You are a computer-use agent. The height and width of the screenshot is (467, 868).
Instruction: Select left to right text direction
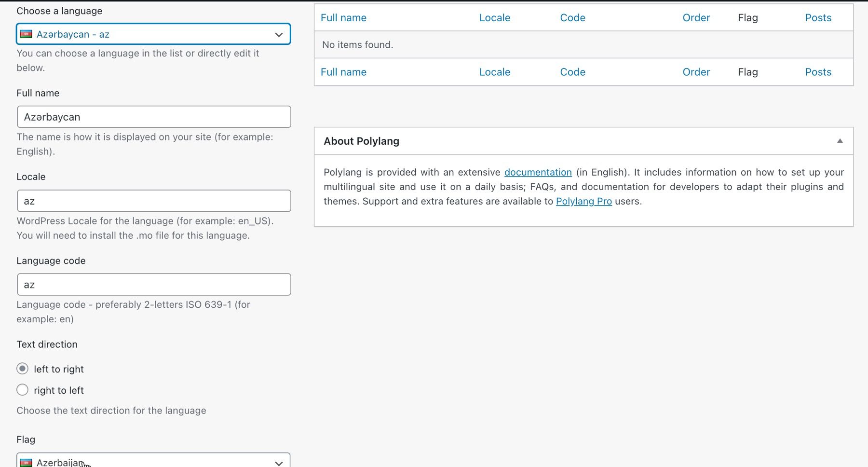tap(22, 369)
